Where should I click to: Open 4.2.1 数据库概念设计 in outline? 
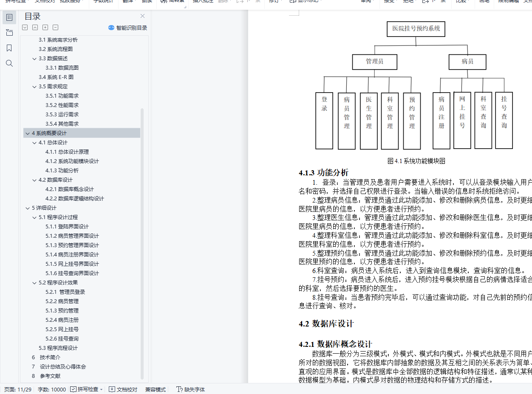tap(70, 189)
